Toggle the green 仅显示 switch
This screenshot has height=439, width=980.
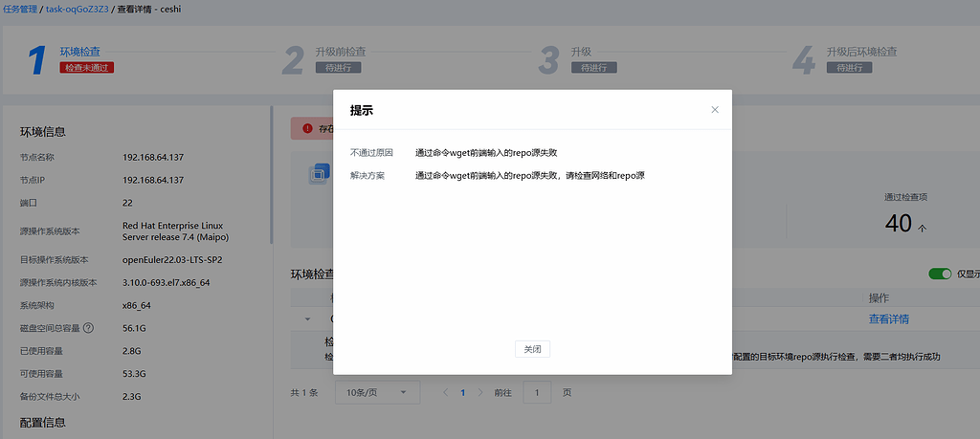pos(940,274)
